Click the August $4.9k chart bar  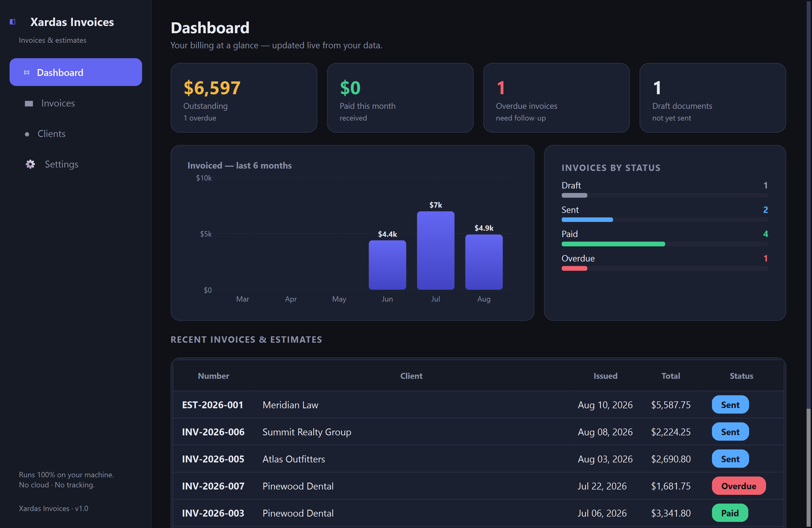(x=484, y=262)
